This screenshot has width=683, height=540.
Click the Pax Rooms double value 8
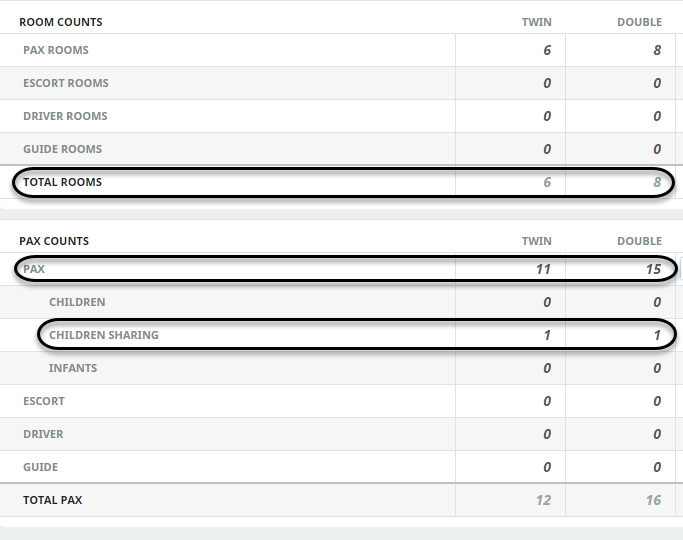pyautogui.click(x=657, y=50)
